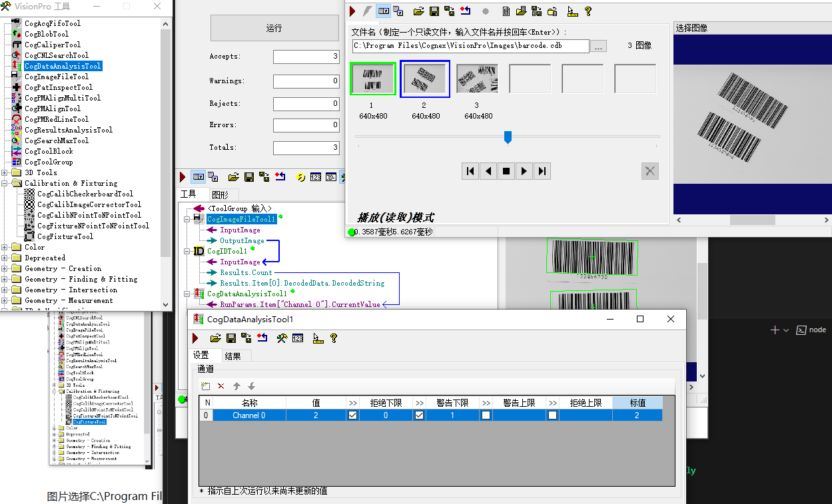The image size is (832, 504).
Task: Collapse the Calibration & Fixturing folder
Action: 5,184
